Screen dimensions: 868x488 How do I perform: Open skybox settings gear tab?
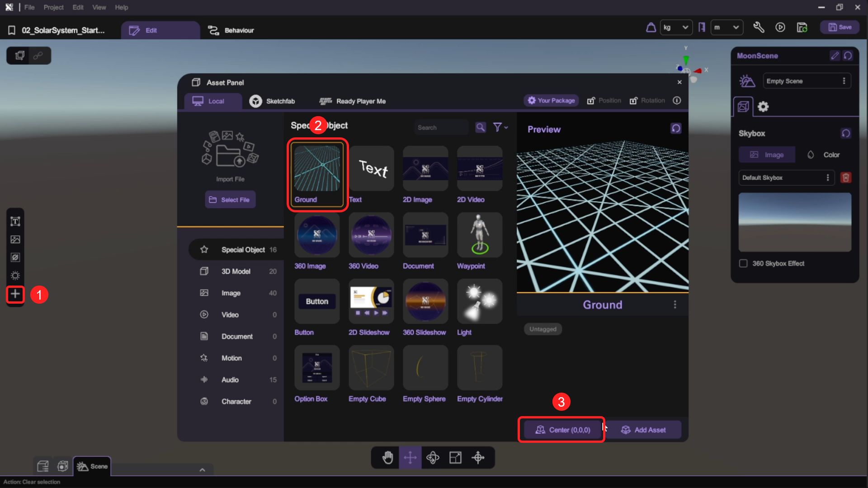763,107
